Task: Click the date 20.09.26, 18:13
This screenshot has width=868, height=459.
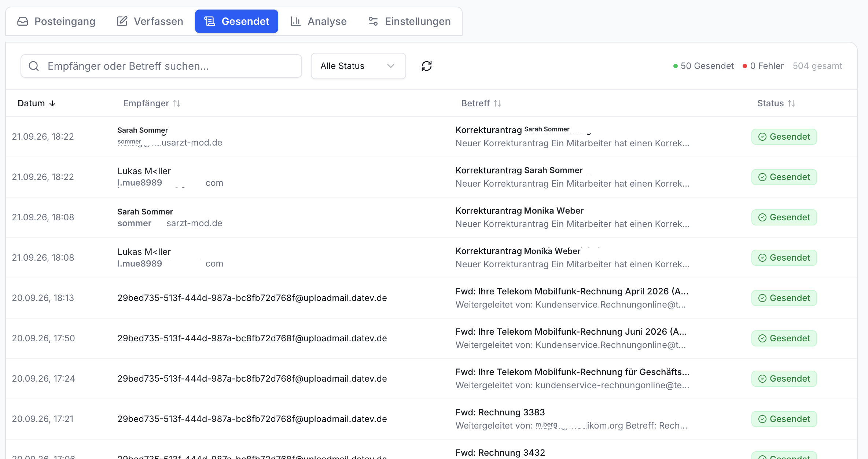Action: click(x=43, y=298)
